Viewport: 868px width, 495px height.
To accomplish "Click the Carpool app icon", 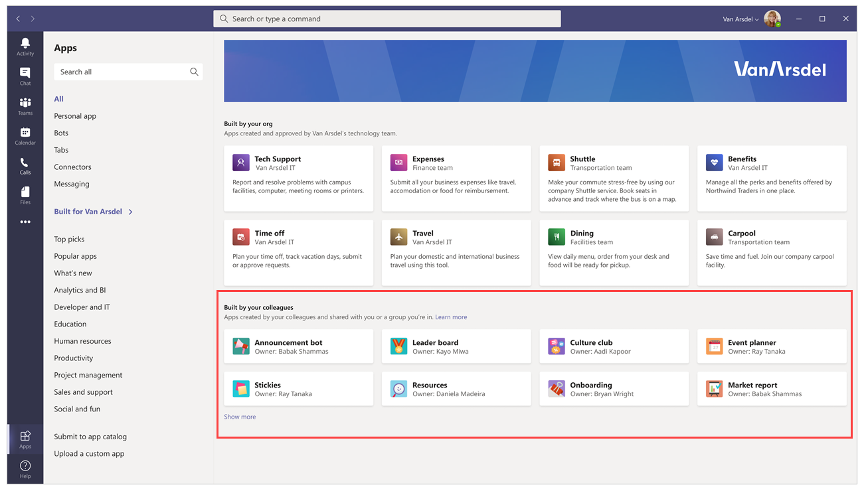I will tap(714, 237).
